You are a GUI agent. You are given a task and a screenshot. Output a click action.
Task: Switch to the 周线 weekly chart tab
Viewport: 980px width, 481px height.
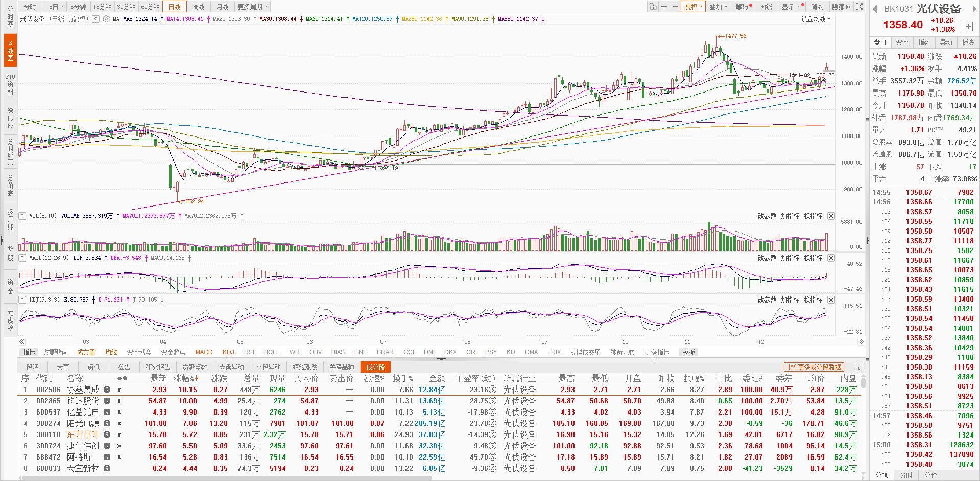(x=199, y=7)
